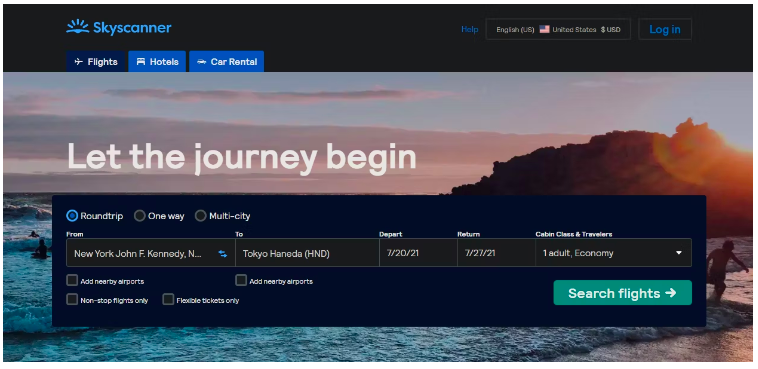The height and width of the screenshot is (369, 758).
Task: Swap origin and destination with the arrows icon
Action: 222,254
